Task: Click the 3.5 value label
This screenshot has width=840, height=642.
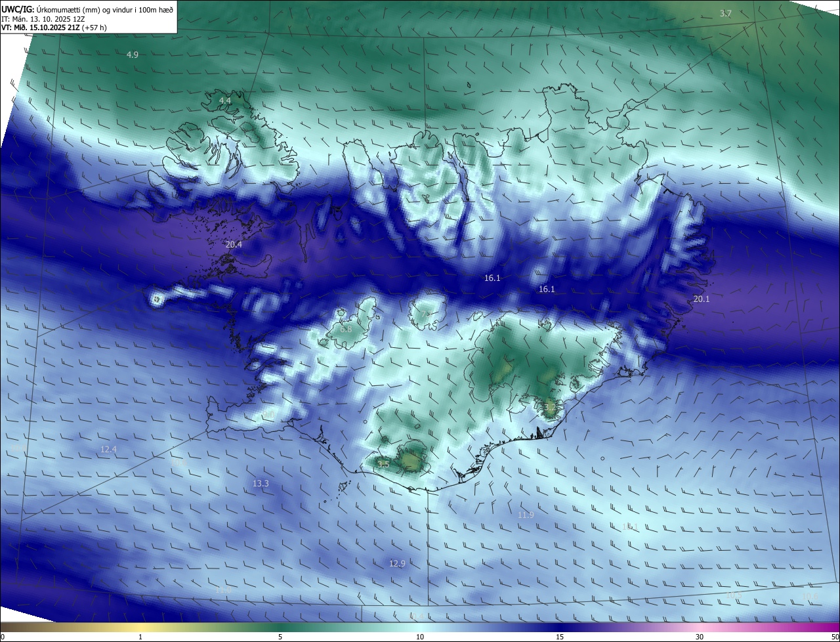Action: [x=383, y=464]
